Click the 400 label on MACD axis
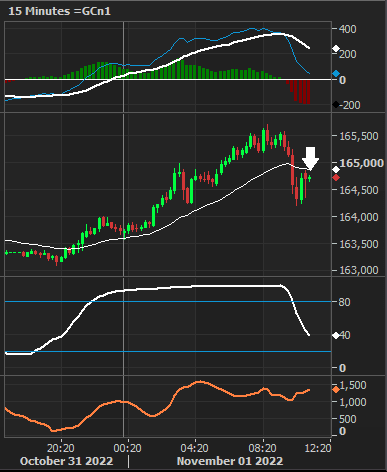This screenshot has height=472, width=387. (348, 29)
